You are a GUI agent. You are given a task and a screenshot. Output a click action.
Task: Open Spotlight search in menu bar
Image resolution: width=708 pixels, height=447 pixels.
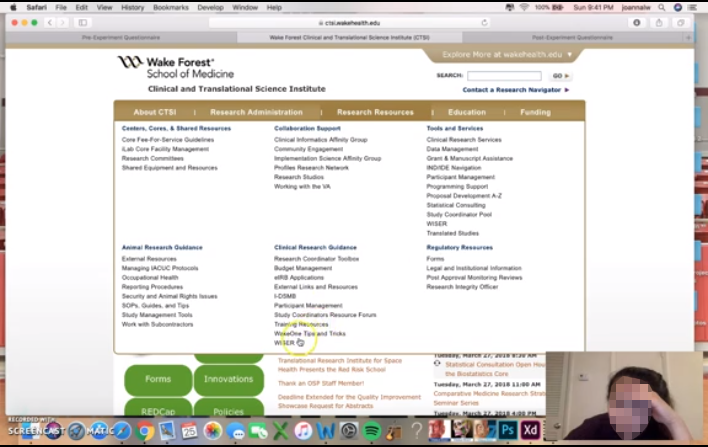click(661, 7)
